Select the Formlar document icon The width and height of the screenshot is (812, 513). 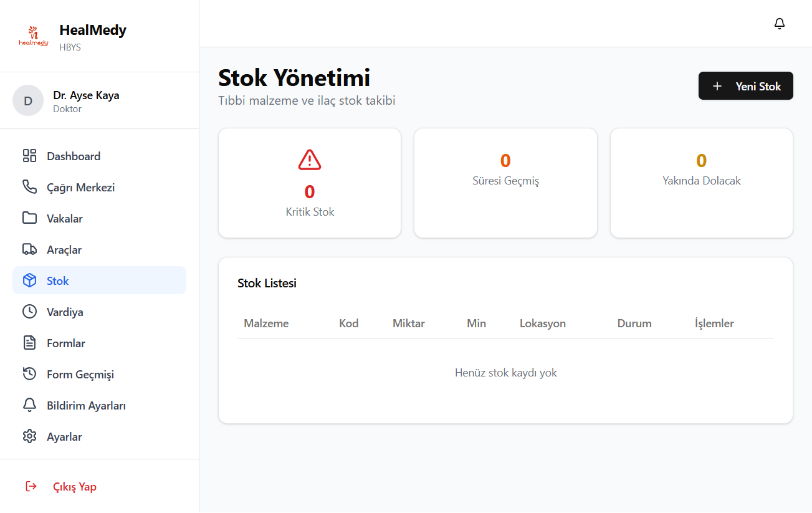(x=29, y=342)
